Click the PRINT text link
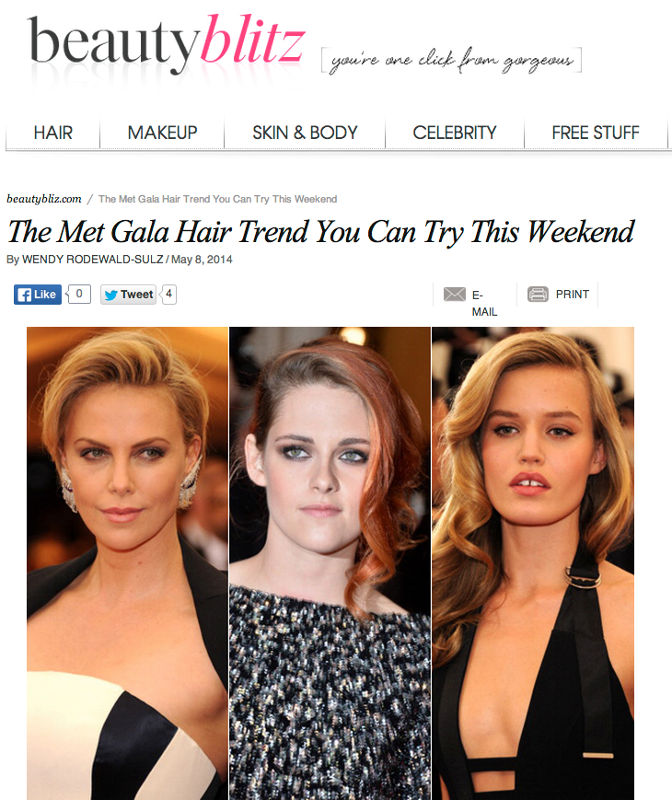672x811 pixels. coord(573,295)
